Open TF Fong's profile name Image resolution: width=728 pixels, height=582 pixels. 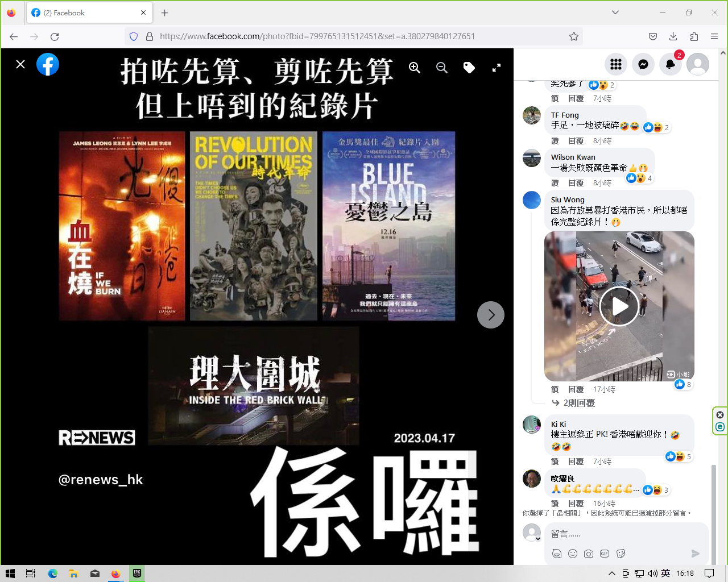[565, 115]
